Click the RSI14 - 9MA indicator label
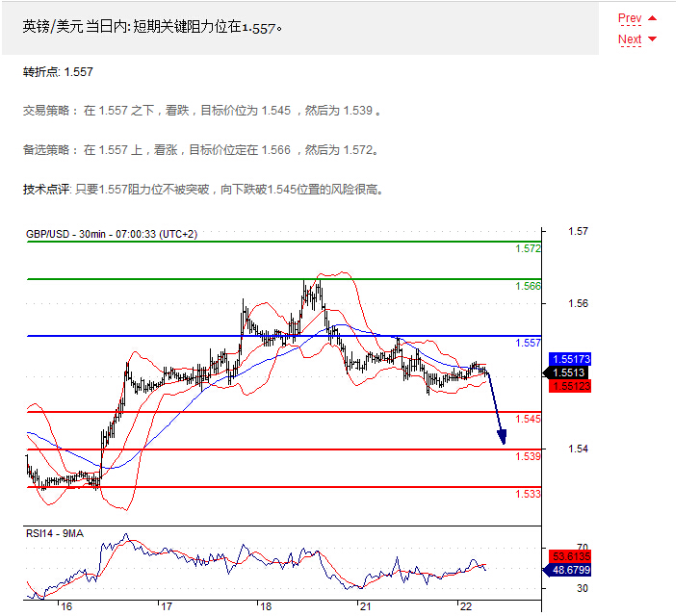Image resolution: width=700 pixels, height=616 pixels. click(x=55, y=533)
